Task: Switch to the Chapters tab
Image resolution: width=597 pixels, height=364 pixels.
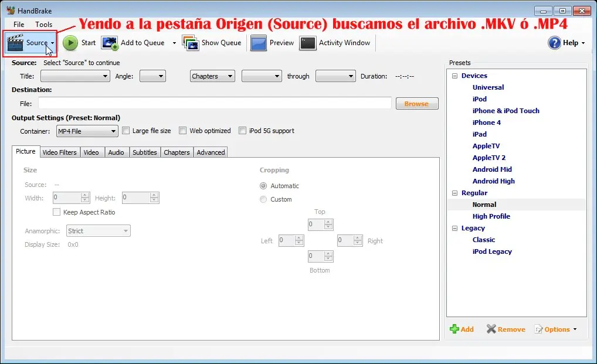Action: pos(177,152)
